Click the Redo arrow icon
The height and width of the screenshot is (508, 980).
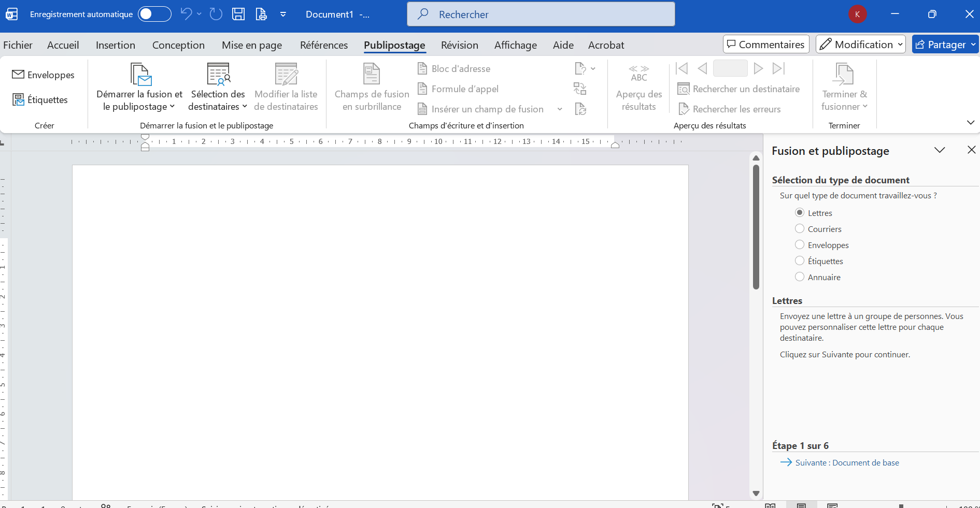coord(216,14)
